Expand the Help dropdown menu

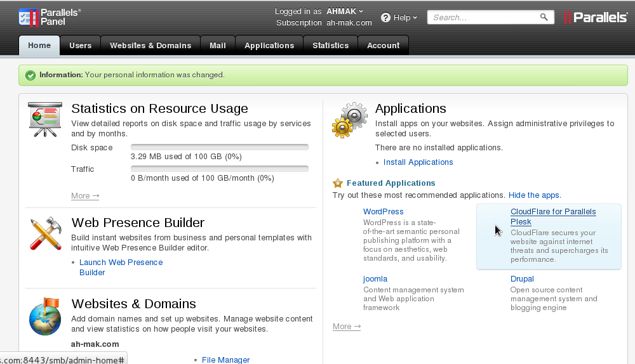[404, 17]
